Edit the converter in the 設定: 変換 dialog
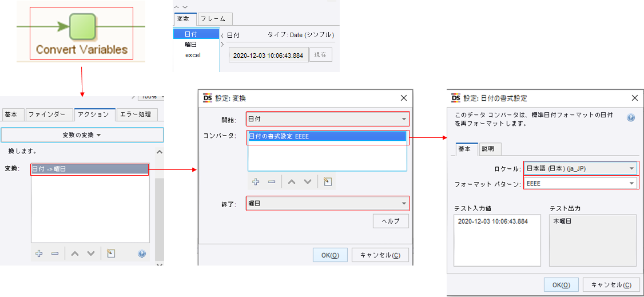The image size is (644, 297). (327, 181)
